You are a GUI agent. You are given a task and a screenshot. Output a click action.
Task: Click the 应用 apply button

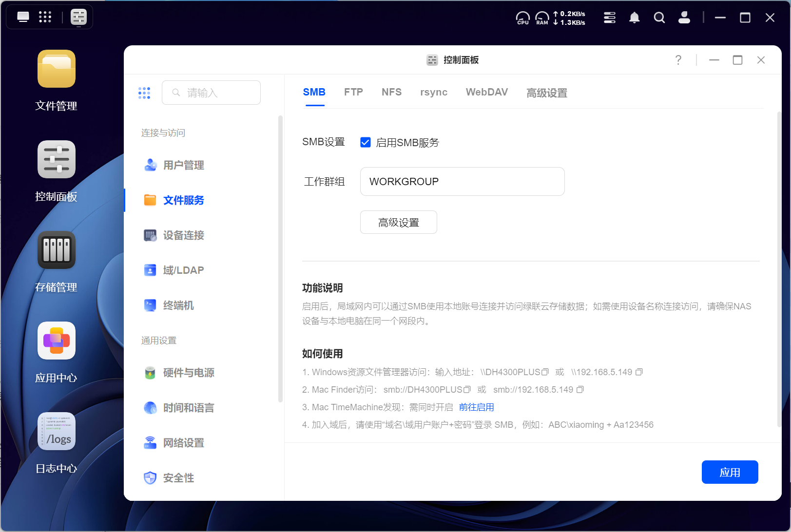(730, 472)
